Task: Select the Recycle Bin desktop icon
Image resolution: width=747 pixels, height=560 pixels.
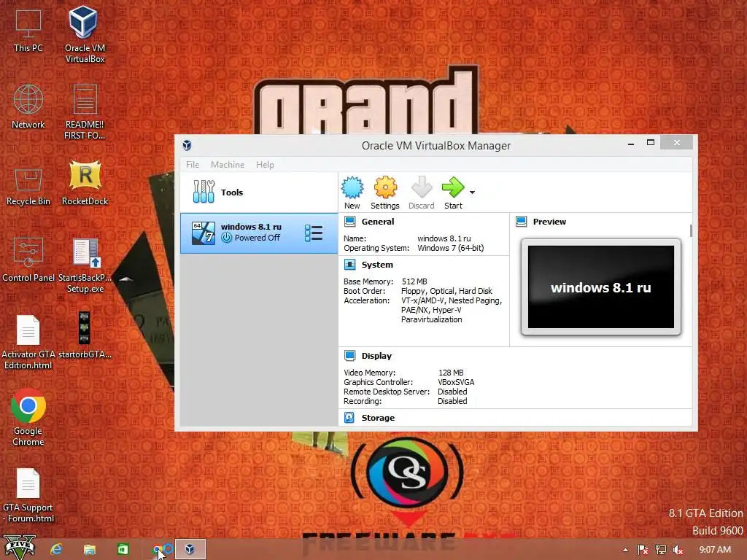Action: point(28,186)
